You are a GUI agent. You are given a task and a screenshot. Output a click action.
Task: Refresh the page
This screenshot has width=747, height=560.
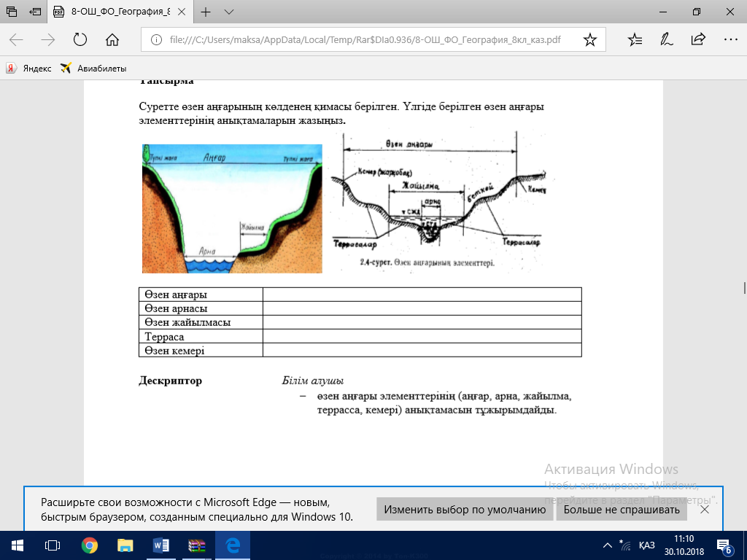[x=80, y=39]
